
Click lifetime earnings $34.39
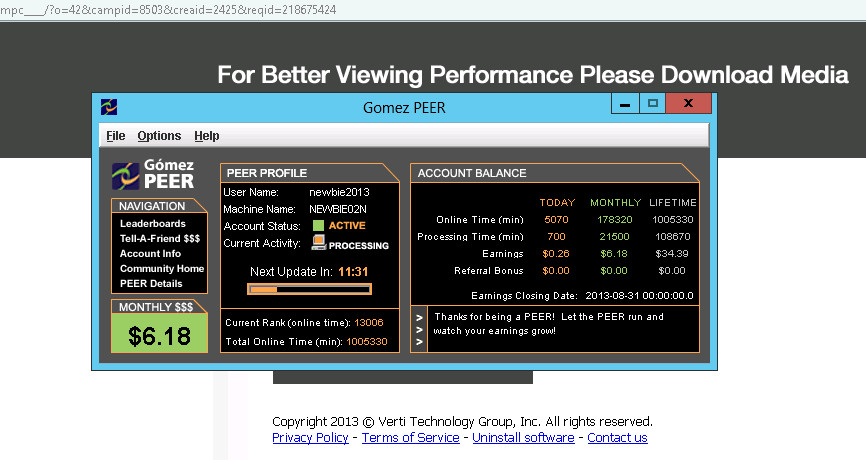[672, 253]
